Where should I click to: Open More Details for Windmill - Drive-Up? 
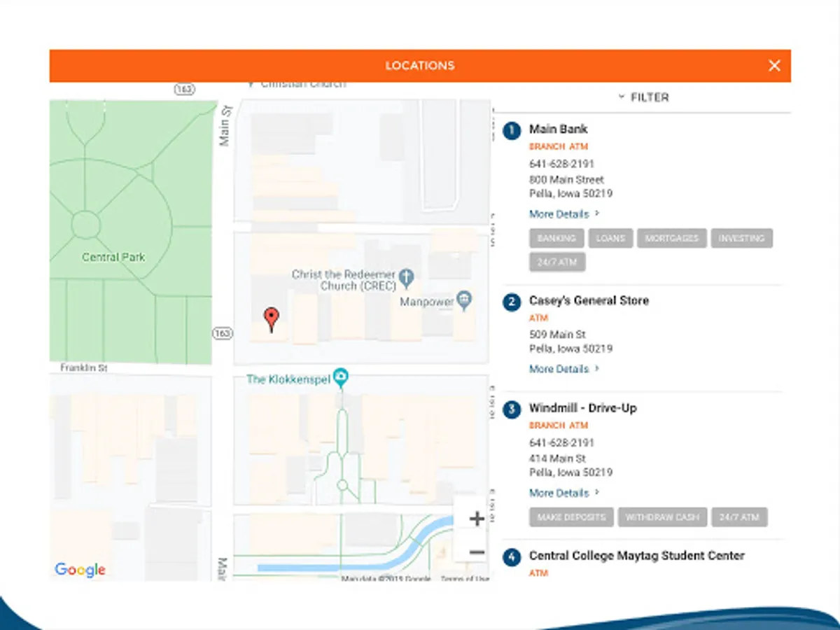[564, 493]
